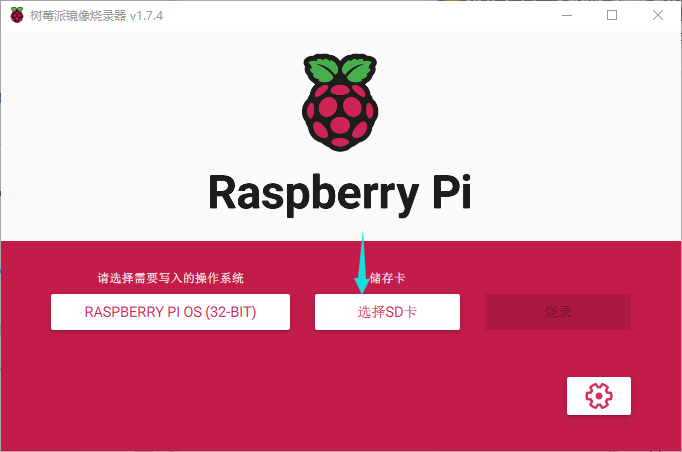Click the window title 树莓派镜像烧录器 v1.7.4
The height and width of the screenshot is (452, 682).
click(95, 15)
